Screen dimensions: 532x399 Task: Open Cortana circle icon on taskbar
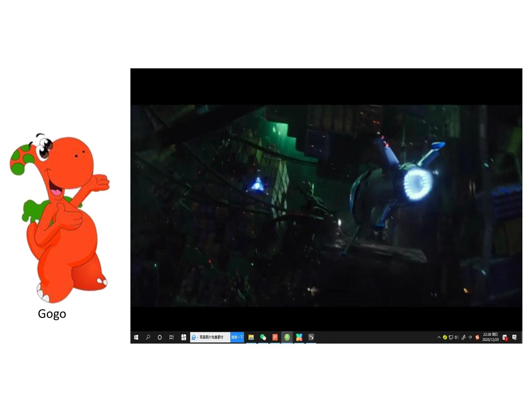pyautogui.click(x=160, y=337)
